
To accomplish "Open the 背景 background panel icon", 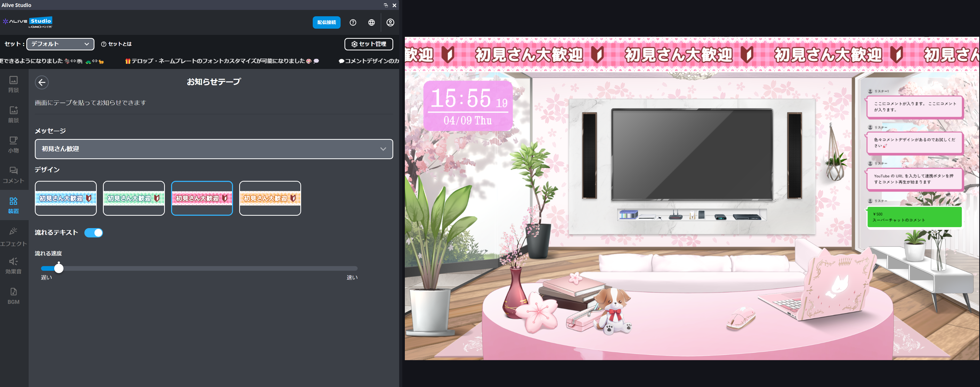I will 13,84.
